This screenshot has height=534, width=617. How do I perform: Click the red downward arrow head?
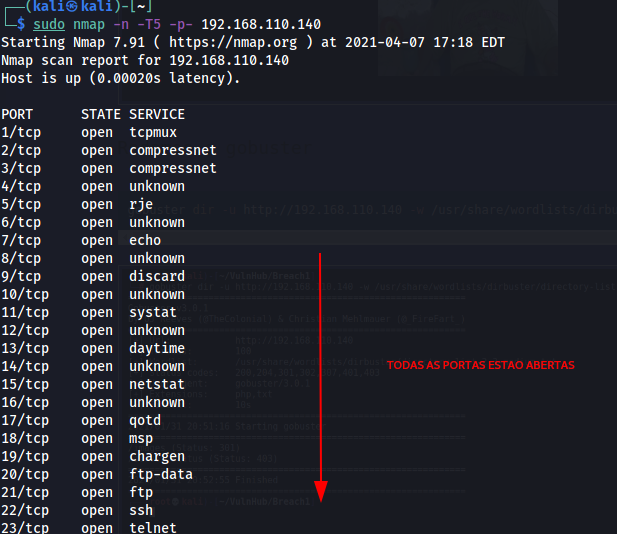click(x=320, y=490)
